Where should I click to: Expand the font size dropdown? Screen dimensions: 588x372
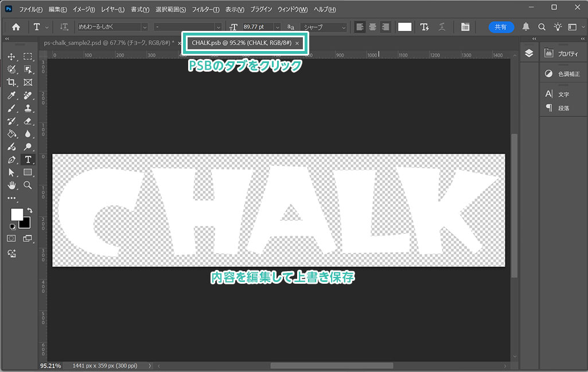point(278,27)
